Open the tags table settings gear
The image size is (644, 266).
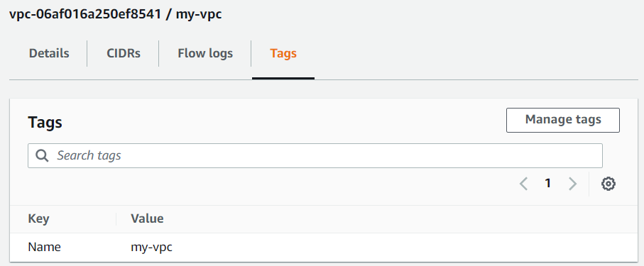(x=608, y=184)
